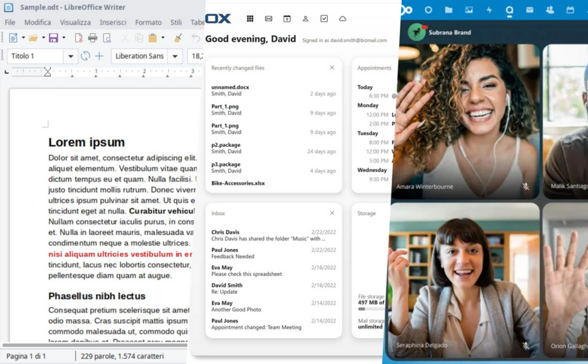The width and height of the screenshot is (588, 364).
Task: Expand the Titolo 1 paragraph style dropdown
Action: (x=70, y=57)
